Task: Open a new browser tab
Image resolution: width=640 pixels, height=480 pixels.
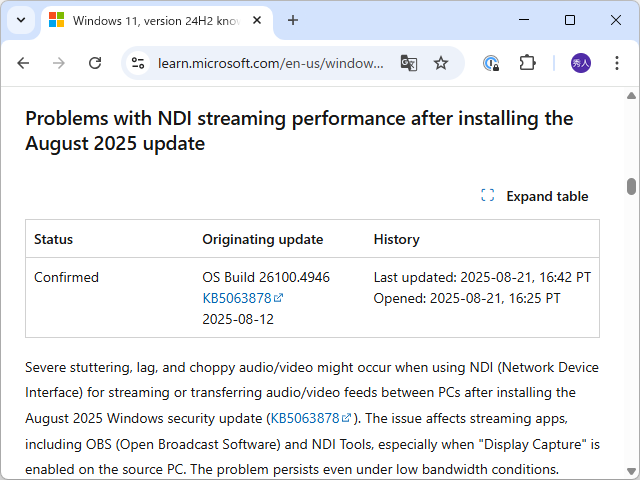Action: click(293, 20)
